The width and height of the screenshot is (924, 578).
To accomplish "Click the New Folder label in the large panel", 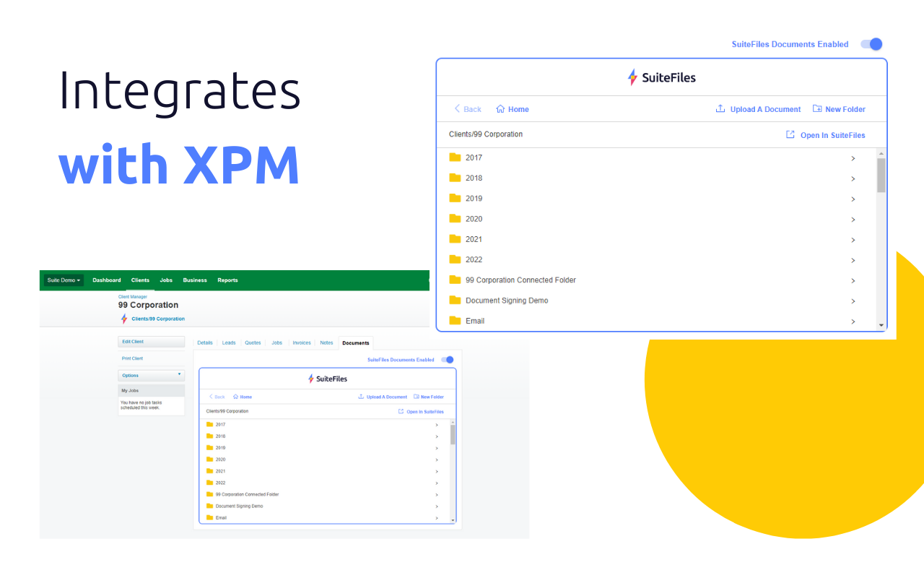I will 845,110.
